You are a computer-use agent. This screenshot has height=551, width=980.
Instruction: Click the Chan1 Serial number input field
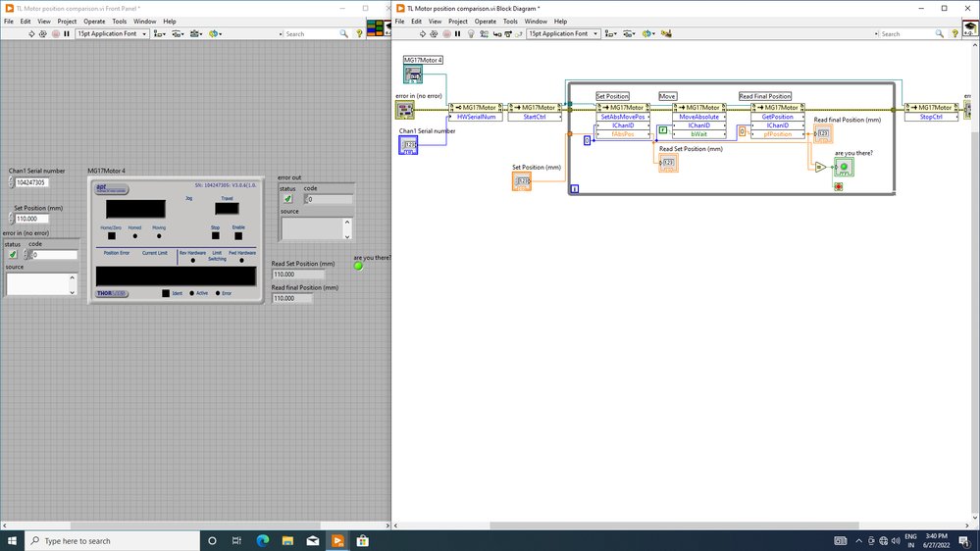point(31,182)
